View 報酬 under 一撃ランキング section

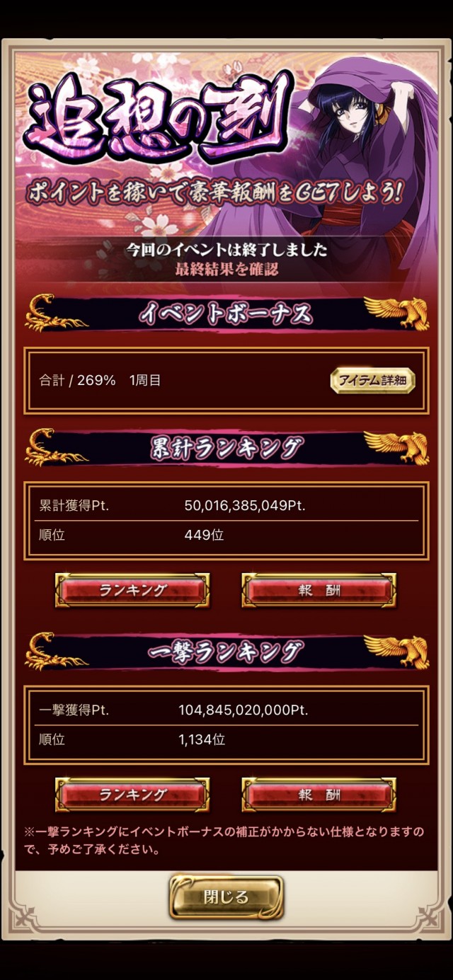point(319,795)
